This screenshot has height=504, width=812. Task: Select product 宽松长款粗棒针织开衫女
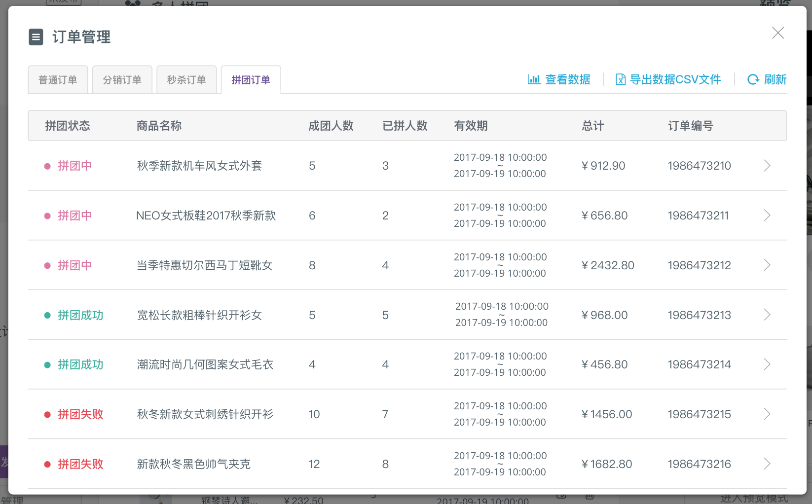[199, 315]
